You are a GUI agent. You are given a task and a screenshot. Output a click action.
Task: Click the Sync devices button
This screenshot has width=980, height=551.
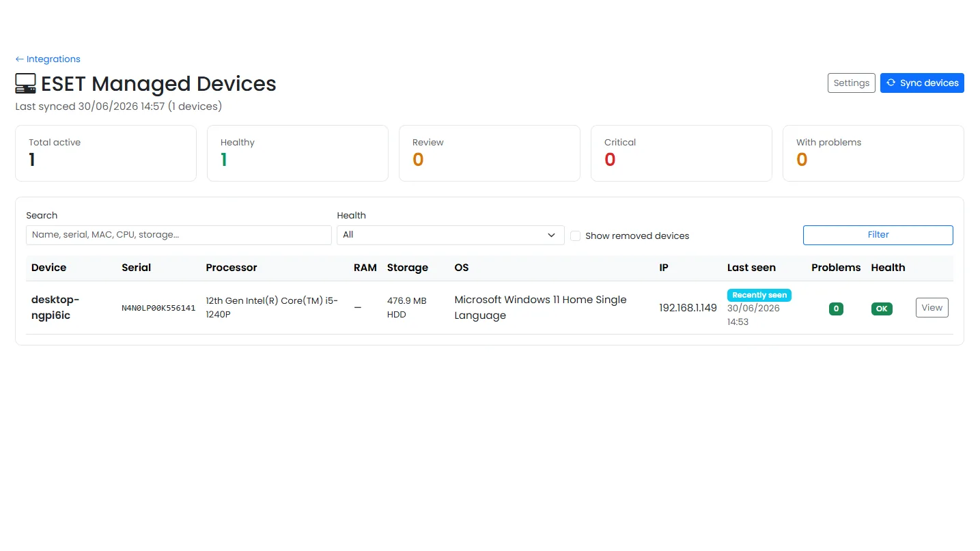[922, 83]
